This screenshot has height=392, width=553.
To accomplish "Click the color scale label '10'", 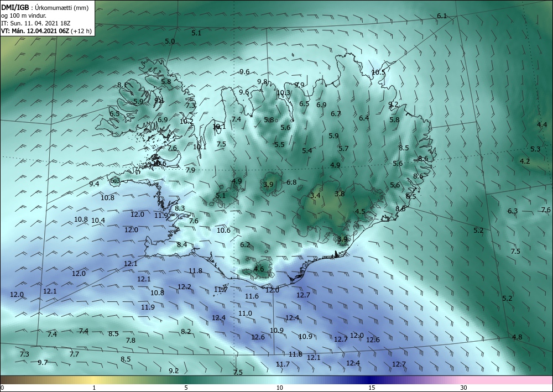I will (279, 388).
